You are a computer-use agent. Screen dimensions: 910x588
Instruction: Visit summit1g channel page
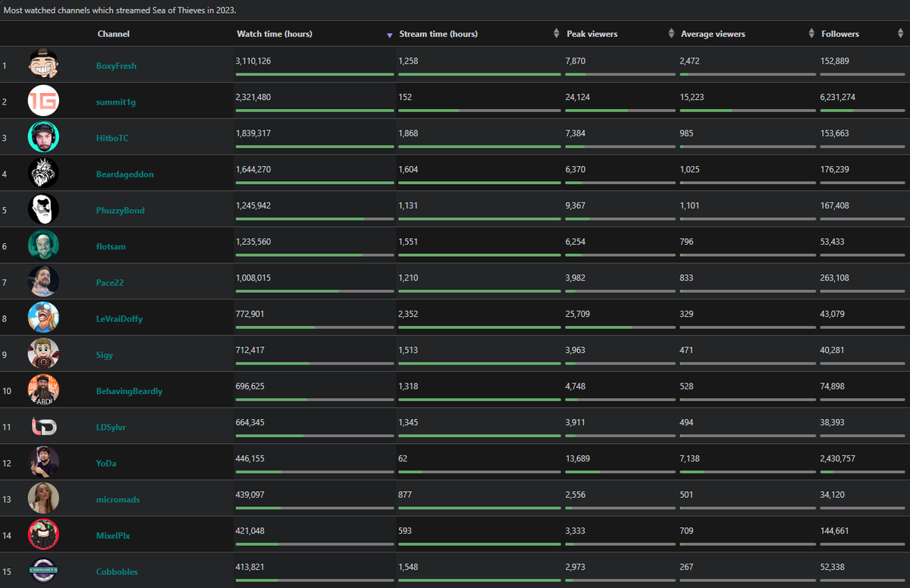click(116, 102)
